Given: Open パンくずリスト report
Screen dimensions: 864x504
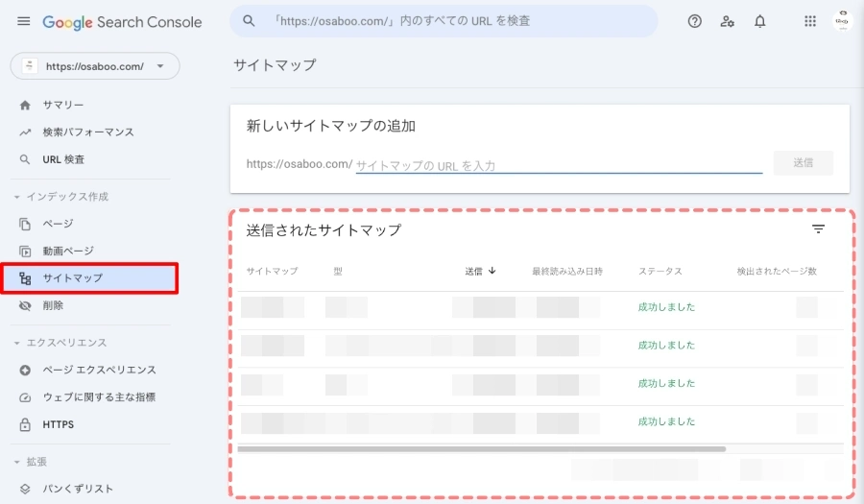Looking at the screenshot, I should pos(78,489).
